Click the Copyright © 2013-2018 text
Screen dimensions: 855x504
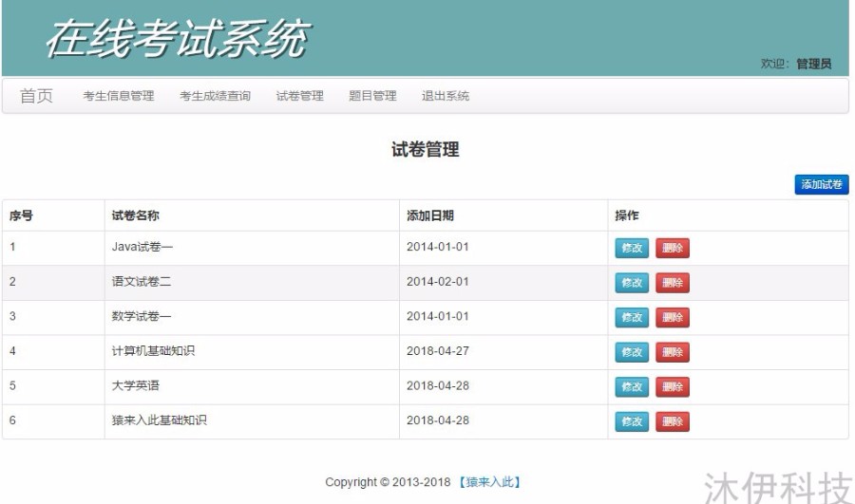pos(388,482)
